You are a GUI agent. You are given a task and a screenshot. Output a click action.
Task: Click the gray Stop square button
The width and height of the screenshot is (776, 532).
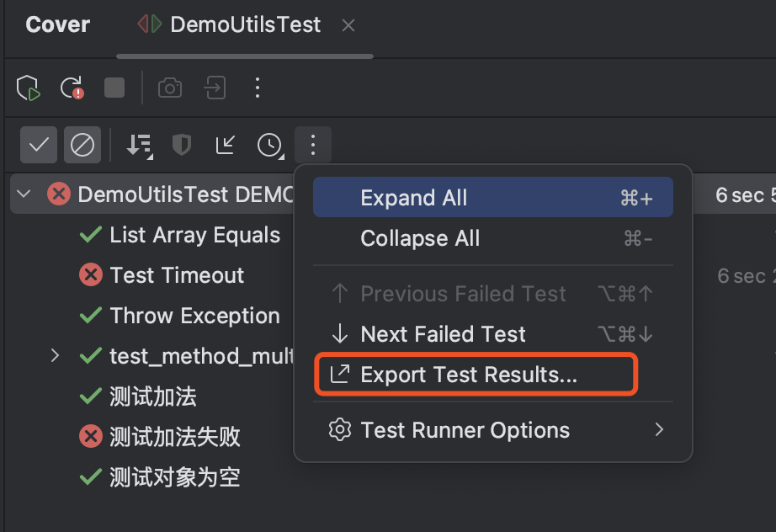coord(114,88)
